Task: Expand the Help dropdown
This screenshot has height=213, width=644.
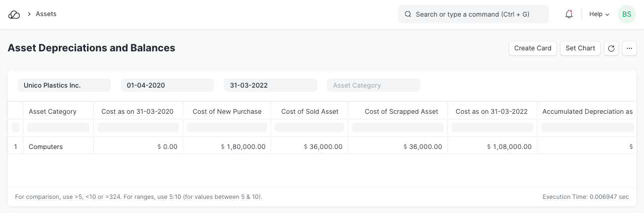Action: (x=599, y=15)
